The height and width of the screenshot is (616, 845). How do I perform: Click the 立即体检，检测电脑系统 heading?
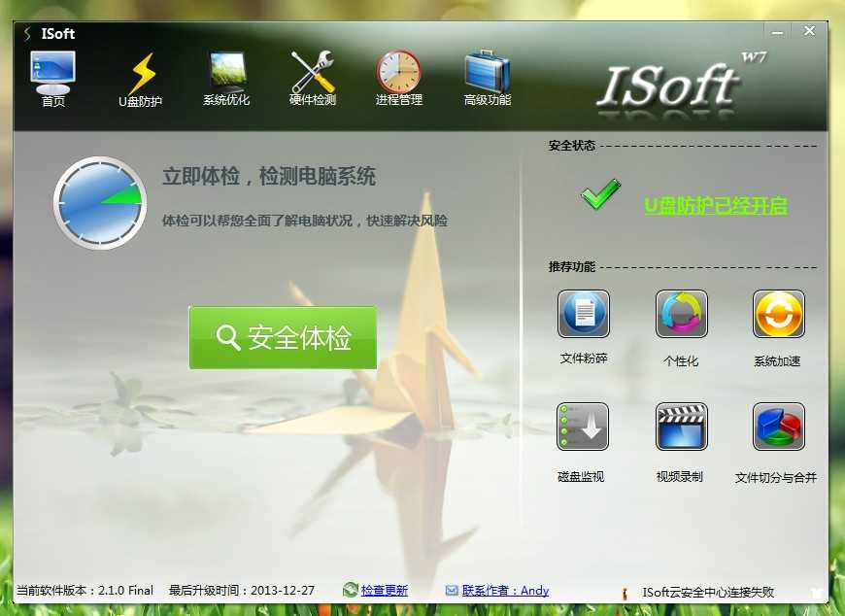point(269,176)
